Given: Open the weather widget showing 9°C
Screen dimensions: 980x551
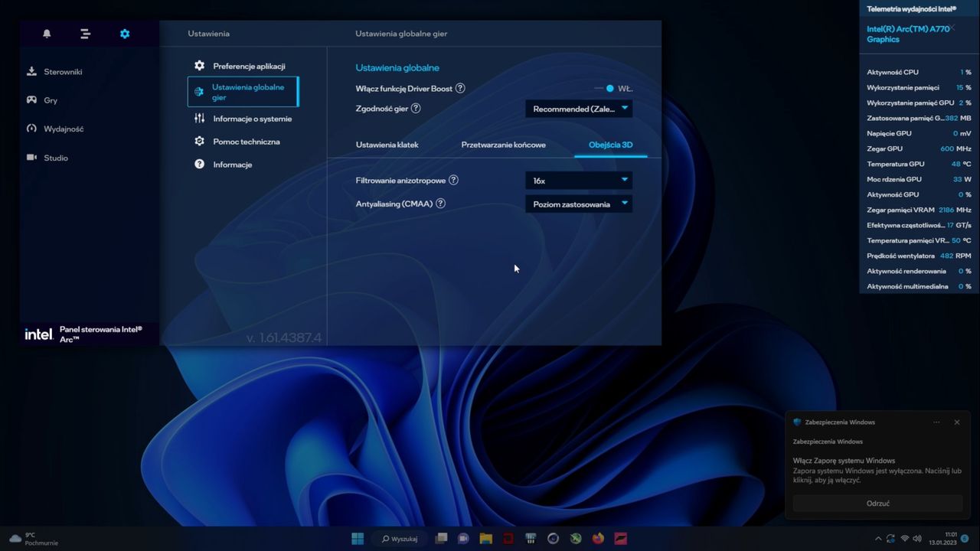Looking at the screenshot, I should click(34, 539).
